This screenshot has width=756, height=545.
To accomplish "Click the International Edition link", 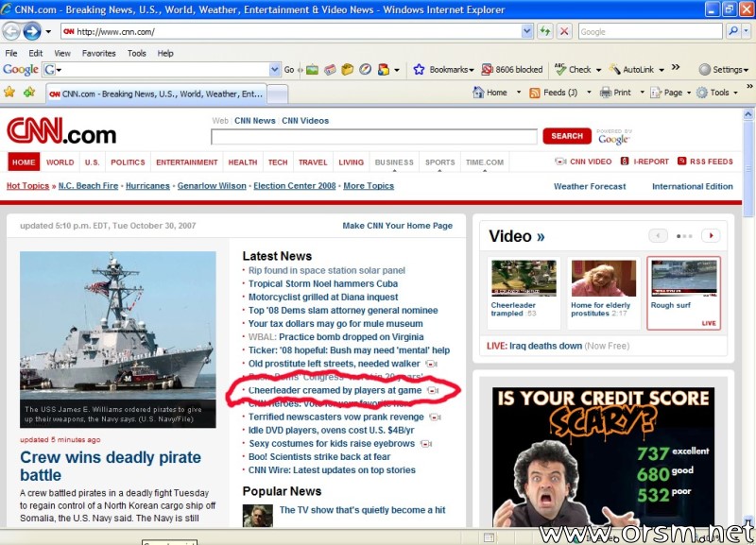I will click(x=693, y=186).
